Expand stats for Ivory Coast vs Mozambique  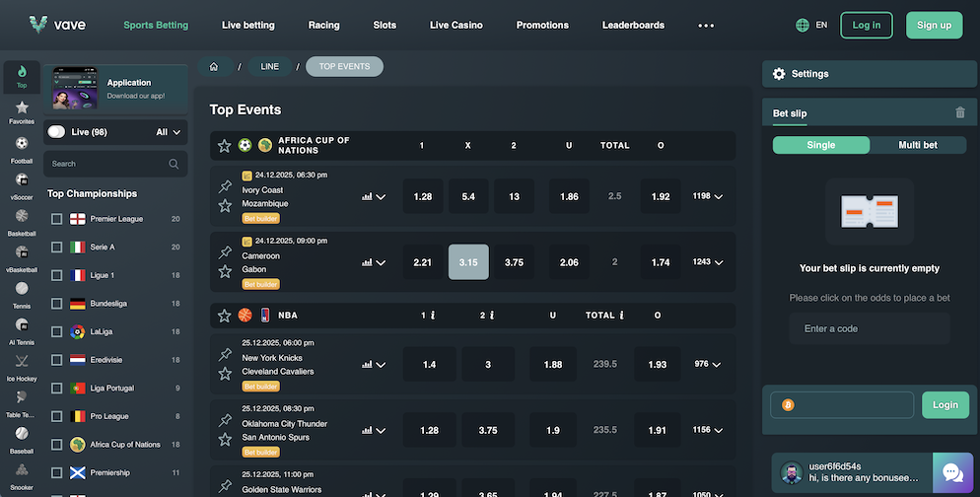point(374,196)
